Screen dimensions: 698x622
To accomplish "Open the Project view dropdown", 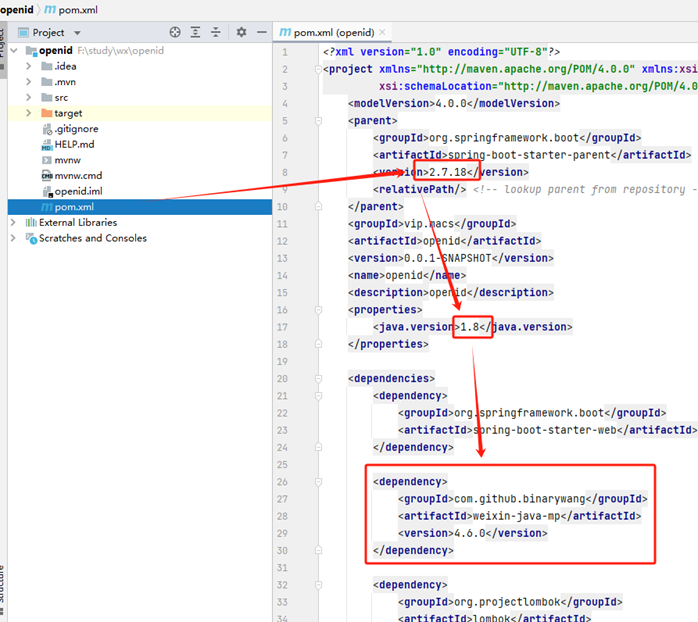I will coord(77,33).
